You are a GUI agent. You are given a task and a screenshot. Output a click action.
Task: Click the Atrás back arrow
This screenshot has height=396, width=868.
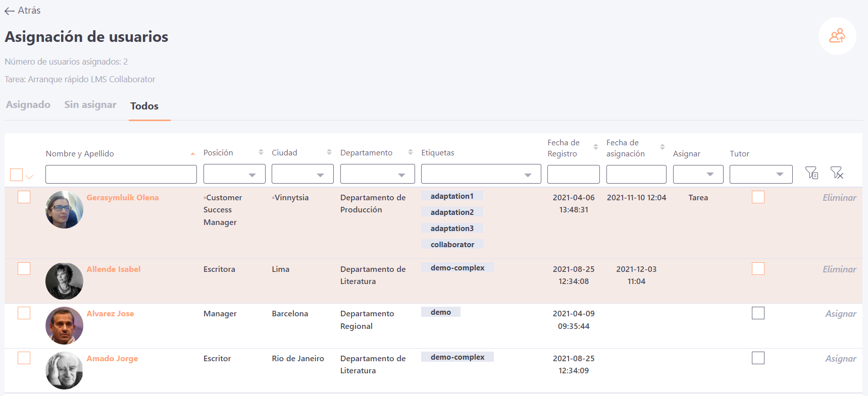tap(10, 11)
